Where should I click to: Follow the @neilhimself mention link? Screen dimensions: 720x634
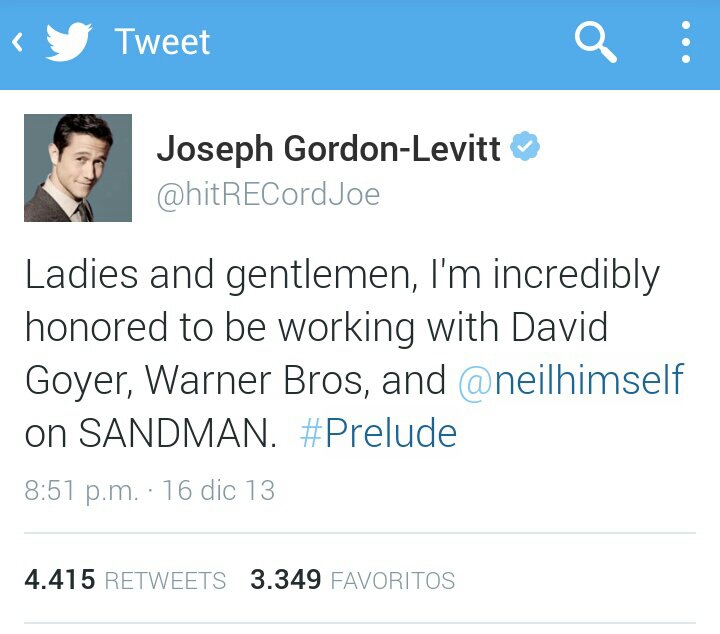tap(571, 381)
